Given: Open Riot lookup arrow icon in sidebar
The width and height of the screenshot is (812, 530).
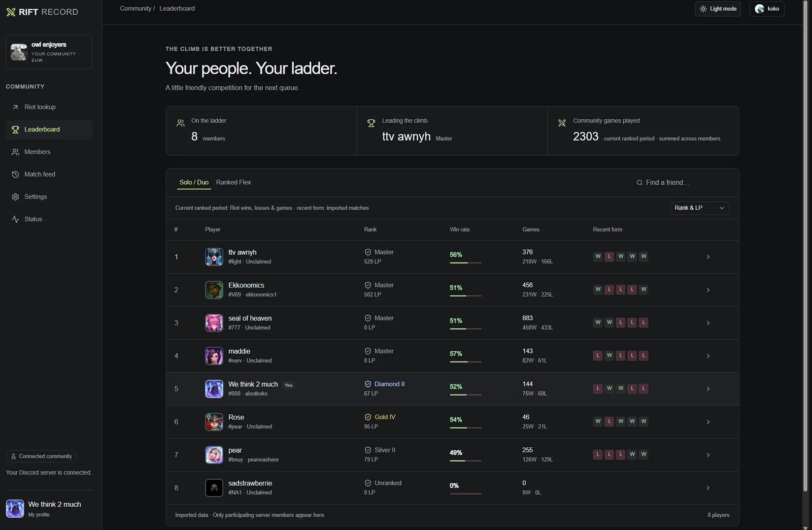Looking at the screenshot, I should 15,107.
